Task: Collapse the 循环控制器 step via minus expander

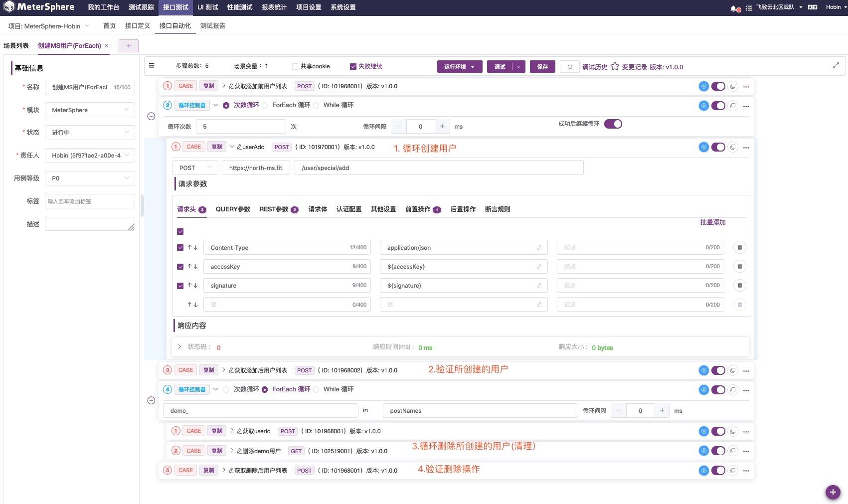Action: tap(151, 116)
